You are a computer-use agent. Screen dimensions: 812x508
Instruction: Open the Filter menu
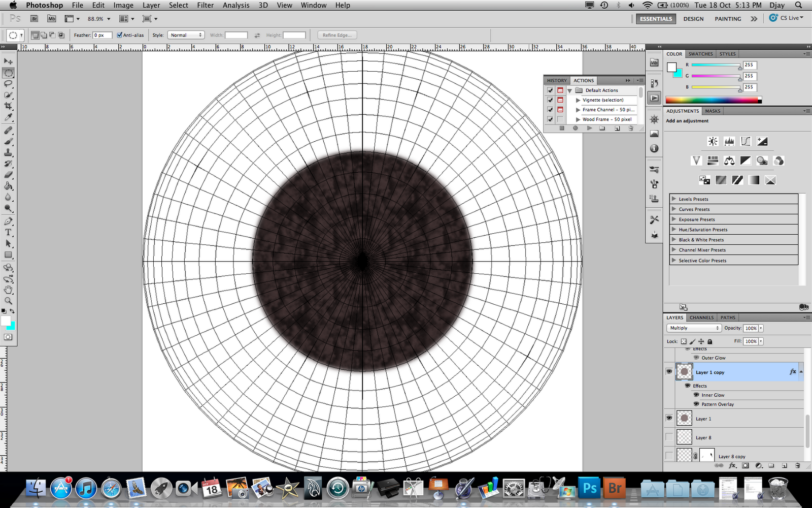coord(205,5)
